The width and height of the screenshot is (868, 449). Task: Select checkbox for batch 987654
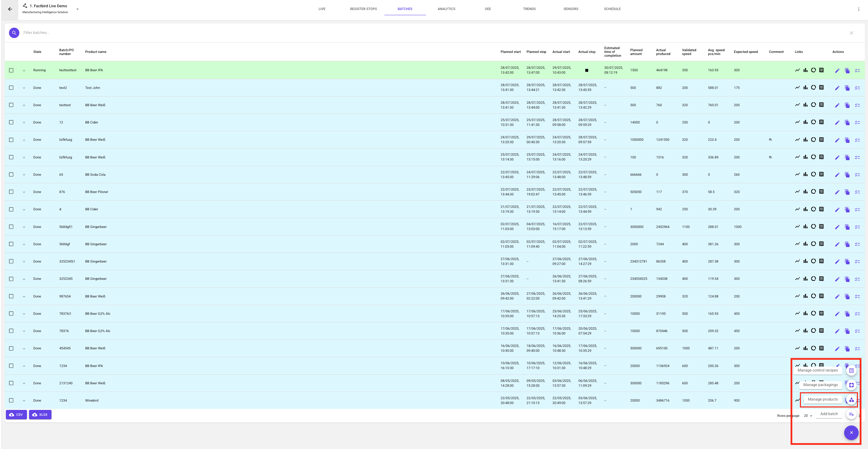pyautogui.click(x=11, y=296)
